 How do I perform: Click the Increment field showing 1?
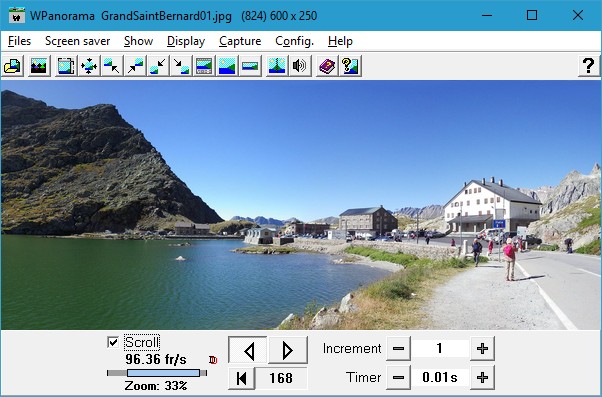coord(440,349)
